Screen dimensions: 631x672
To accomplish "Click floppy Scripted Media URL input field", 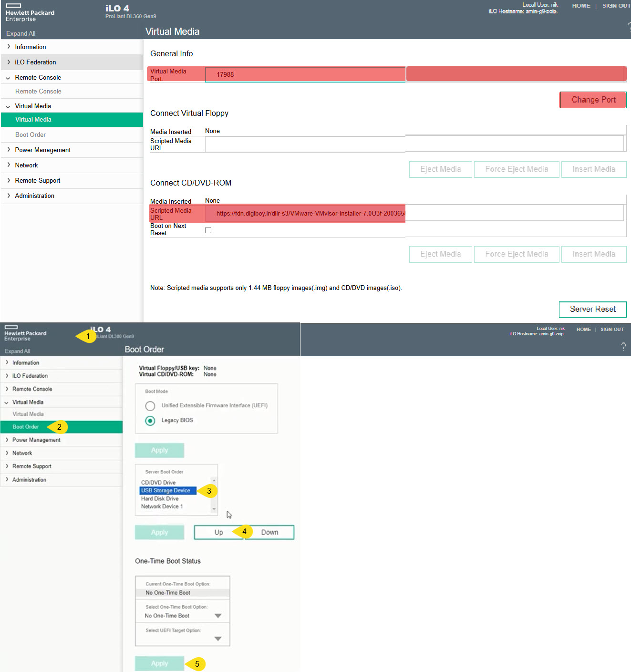I will point(414,144).
